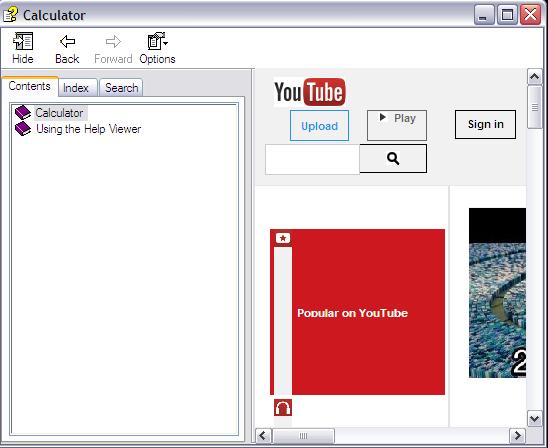
Task: Close the Calculator help window
Action: click(x=531, y=15)
